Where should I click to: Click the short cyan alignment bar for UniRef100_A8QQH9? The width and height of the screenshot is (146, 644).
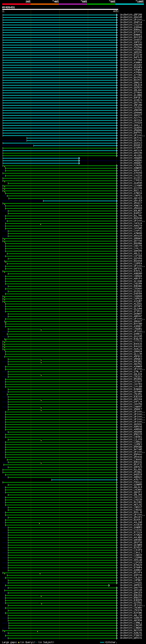pos(41,158)
